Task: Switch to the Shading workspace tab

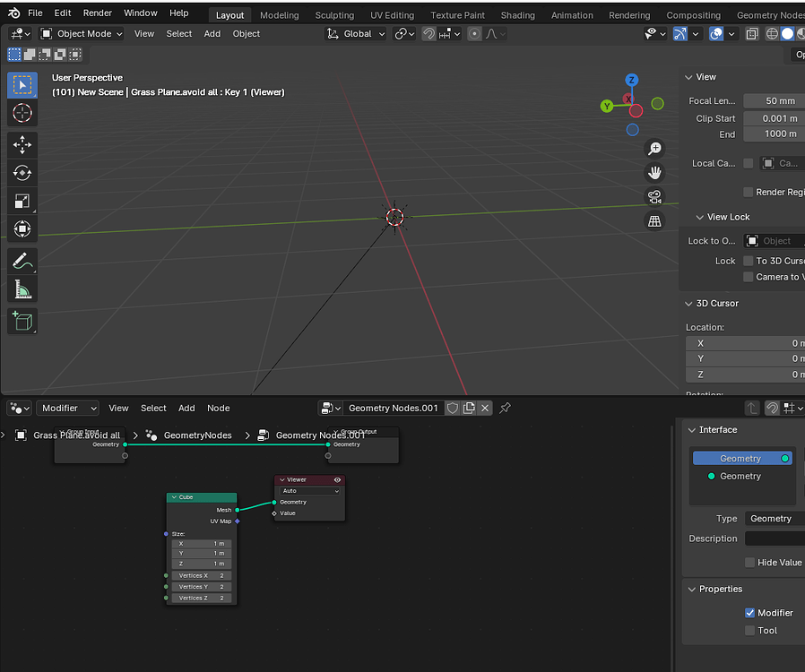Action: click(518, 15)
